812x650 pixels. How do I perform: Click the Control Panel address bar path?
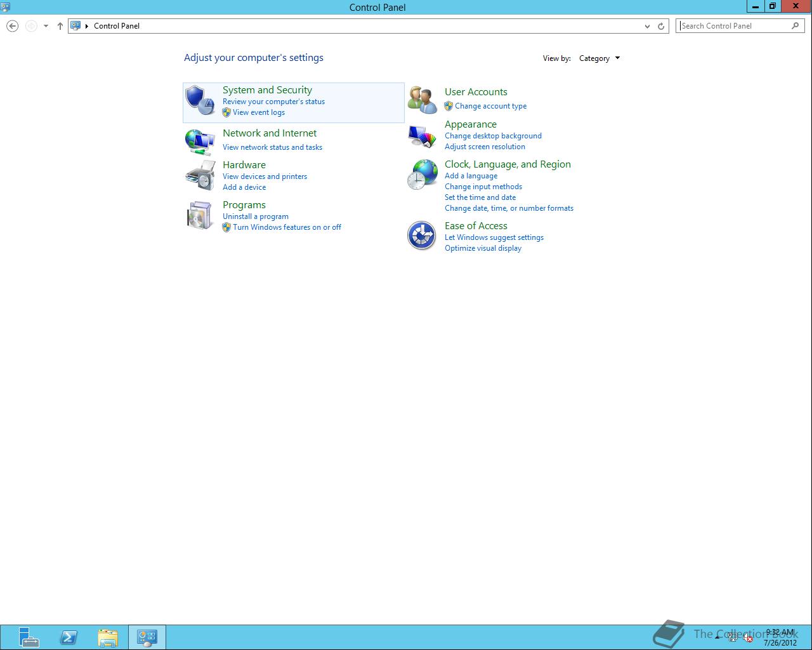(x=117, y=26)
